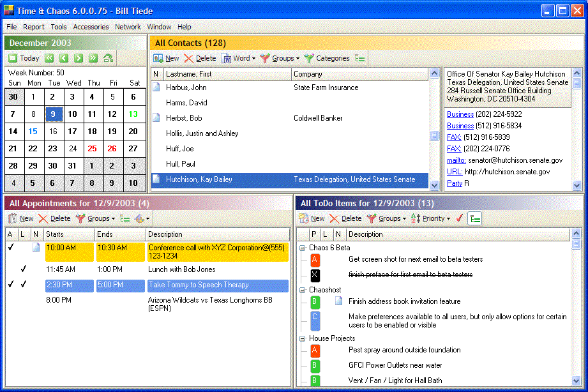Click priority B badge for GFCI Power Outlets
This screenshot has height=392, width=588.
click(315, 365)
